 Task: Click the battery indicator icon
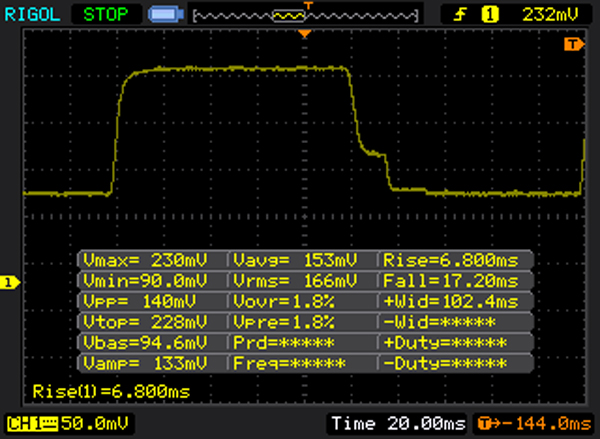point(166,15)
